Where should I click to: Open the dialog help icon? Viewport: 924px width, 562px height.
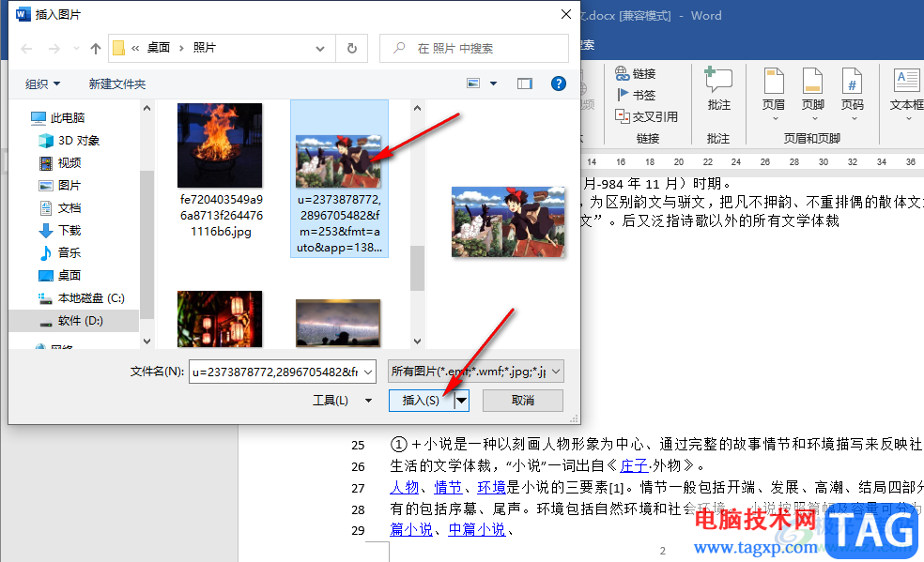(x=558, y=84)
